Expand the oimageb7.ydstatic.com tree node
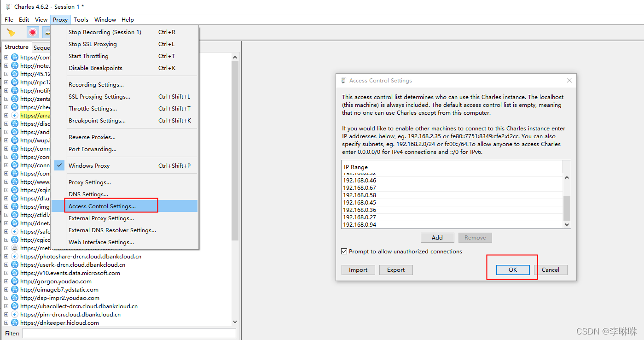Image resolution: width=644 pixels, height=340 pixels. [x=6, y=290]
